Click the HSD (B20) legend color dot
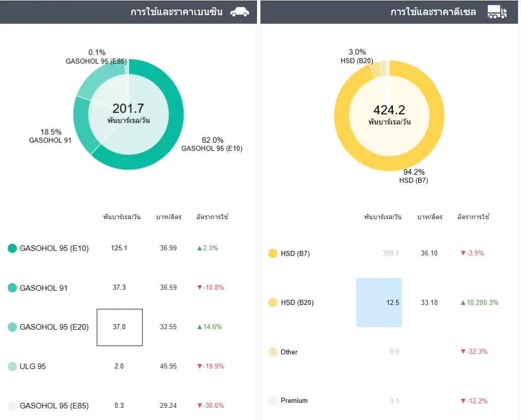521x420 pixels. [x=273, y=302]
